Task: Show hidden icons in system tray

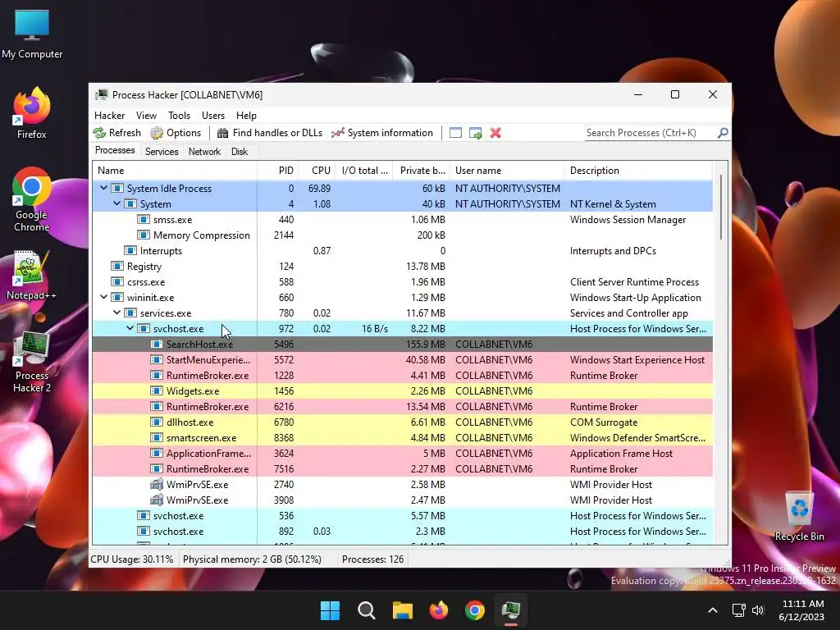Action: [x=713, y=610]
